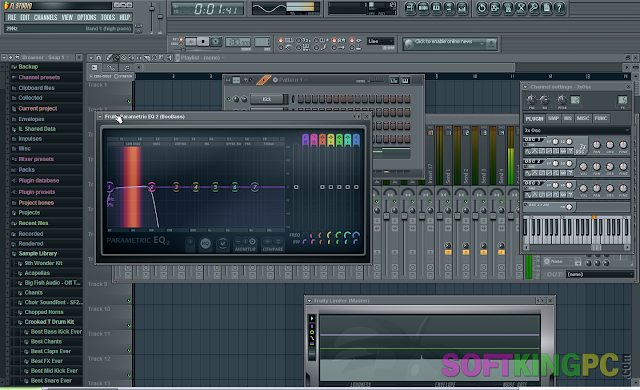Open the TOOLS menu
The image size is (640, 390).
coord(108,17)
